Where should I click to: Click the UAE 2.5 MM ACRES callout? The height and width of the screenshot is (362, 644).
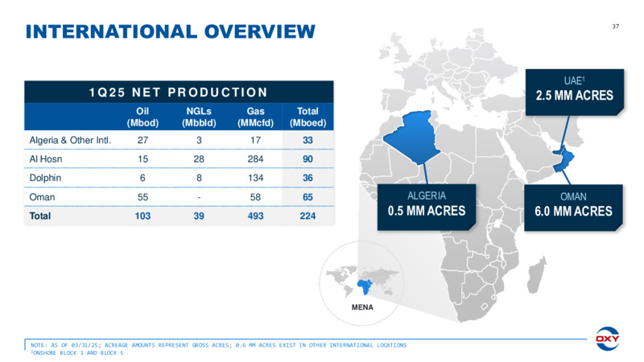tap(575, 92)
